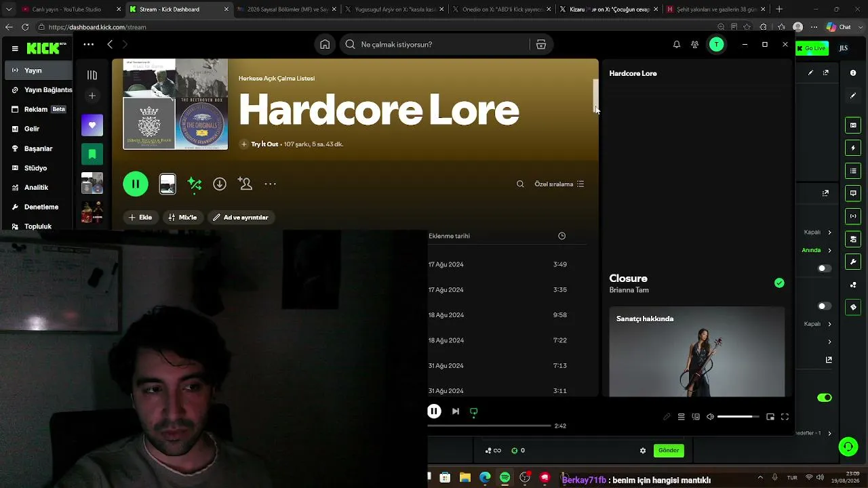
Task: Open Liked Songs heart tile
Action: click(92, 125)
